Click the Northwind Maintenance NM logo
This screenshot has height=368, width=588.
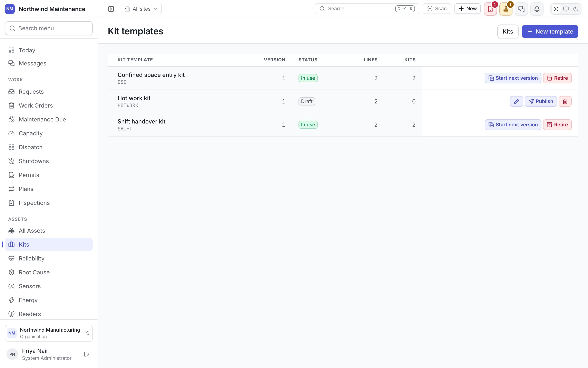tap(10, 9)
